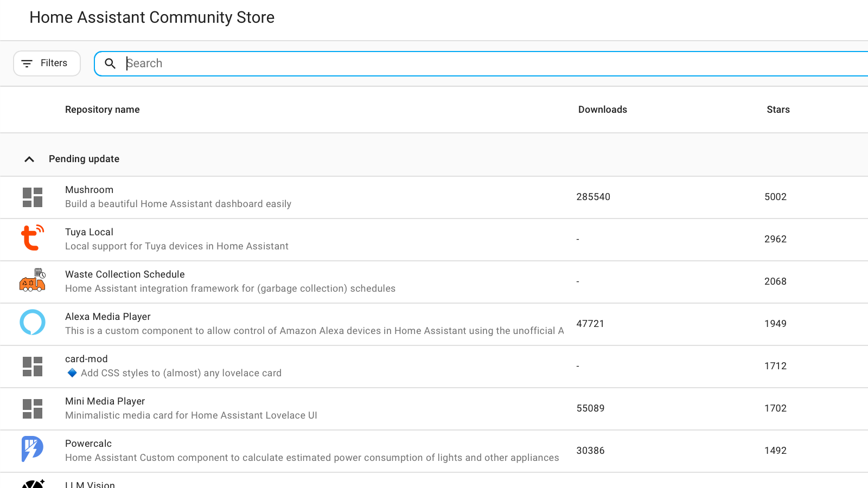Click Alexa stars value 1949
This screenshot has height=488, width=868.
point(775,324)
